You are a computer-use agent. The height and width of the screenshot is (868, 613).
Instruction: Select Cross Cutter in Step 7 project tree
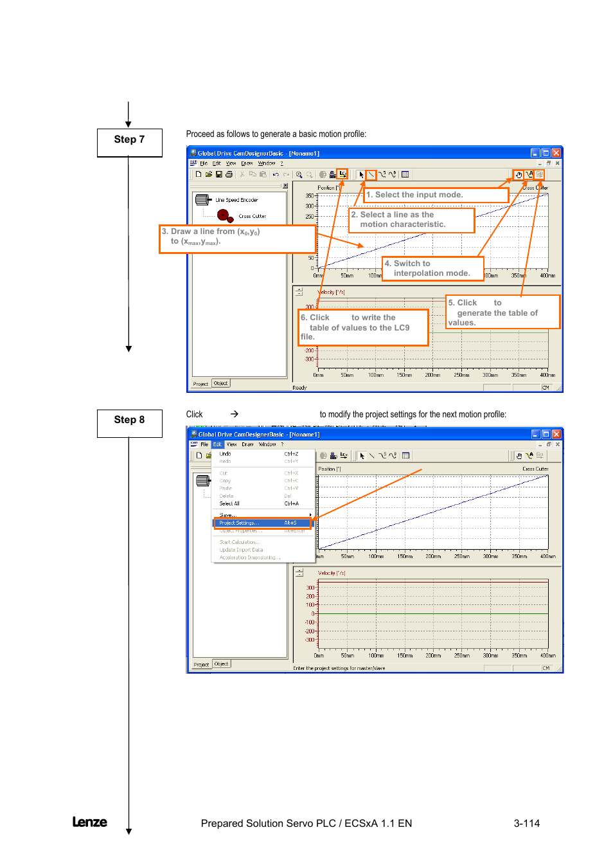(253, 216)
